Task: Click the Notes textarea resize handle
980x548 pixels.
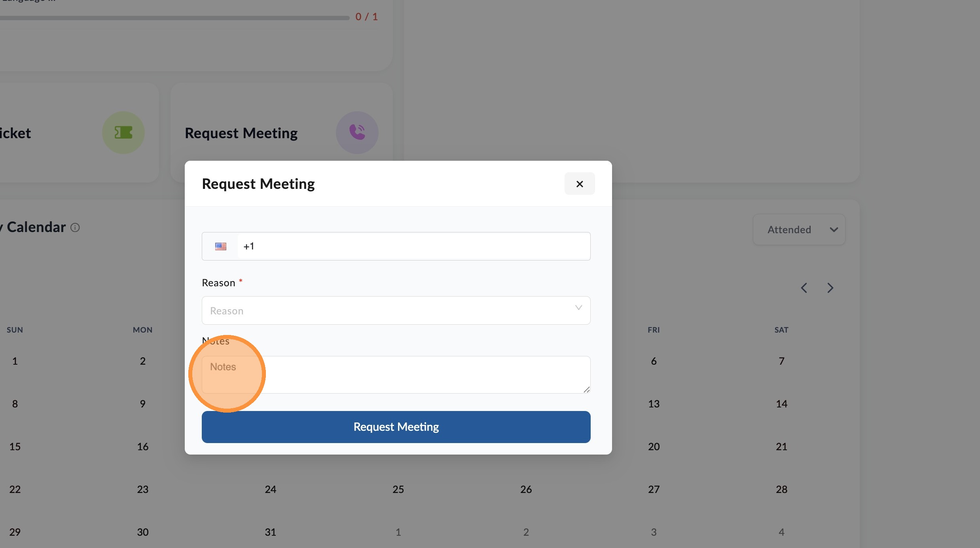Action: tap(586, 390)
